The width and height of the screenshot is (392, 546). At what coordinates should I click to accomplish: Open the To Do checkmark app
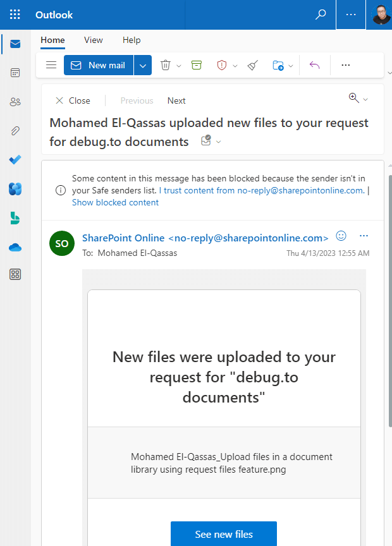tap(15, 159)
